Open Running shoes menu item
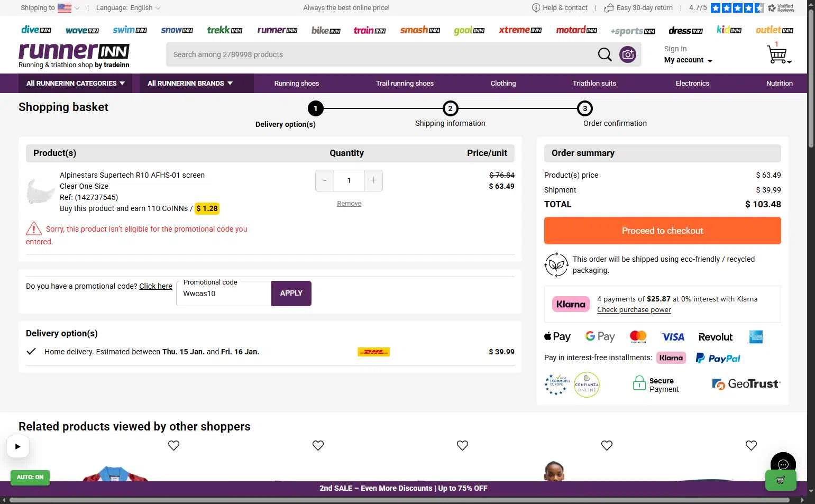 pos(297,84)
